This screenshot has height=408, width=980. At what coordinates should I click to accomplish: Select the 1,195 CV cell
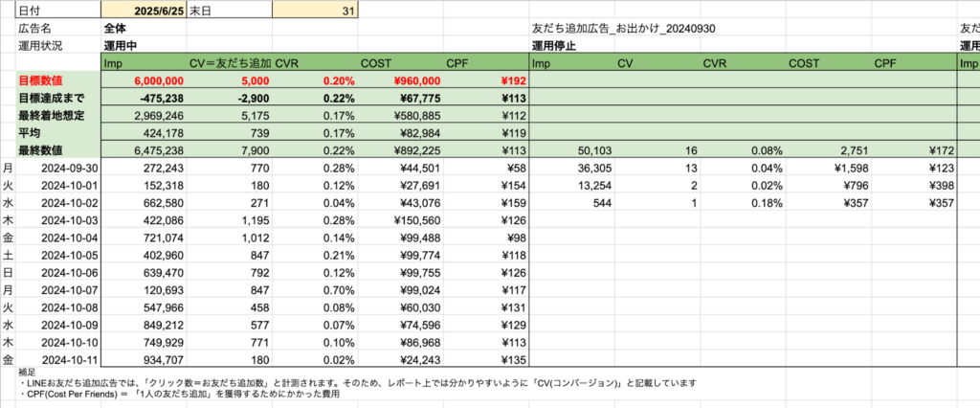(230, 220)
